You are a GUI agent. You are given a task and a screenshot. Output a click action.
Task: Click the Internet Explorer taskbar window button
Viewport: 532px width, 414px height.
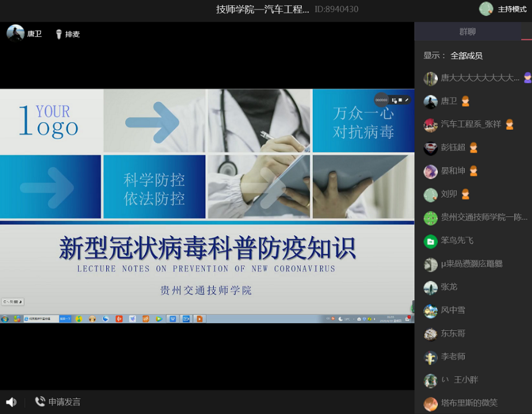pyautogui.click(x=41, y=319)
